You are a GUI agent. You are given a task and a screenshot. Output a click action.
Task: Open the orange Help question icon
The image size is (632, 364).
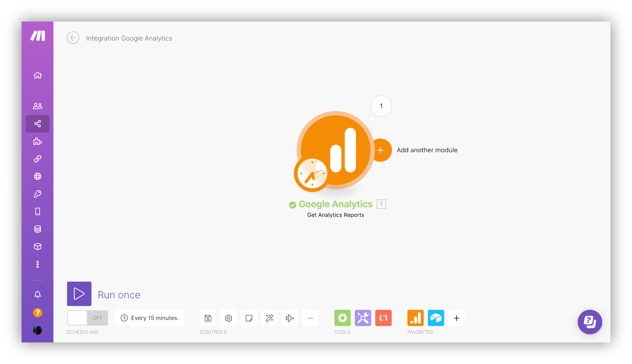click(38, 313)
